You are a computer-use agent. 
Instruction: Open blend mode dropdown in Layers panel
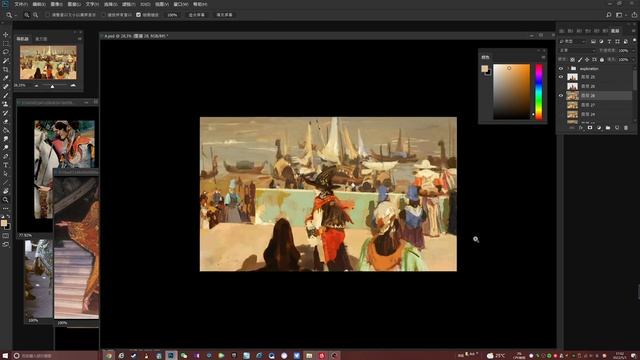point(578,50)
